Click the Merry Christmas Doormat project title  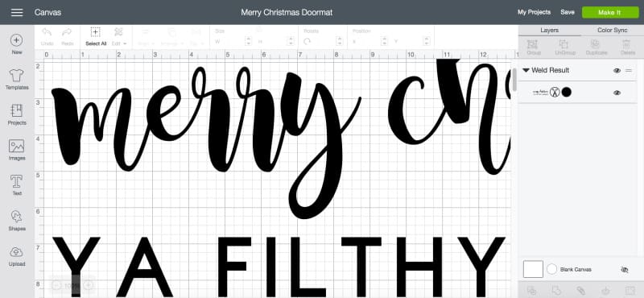[x=287, y=12]
